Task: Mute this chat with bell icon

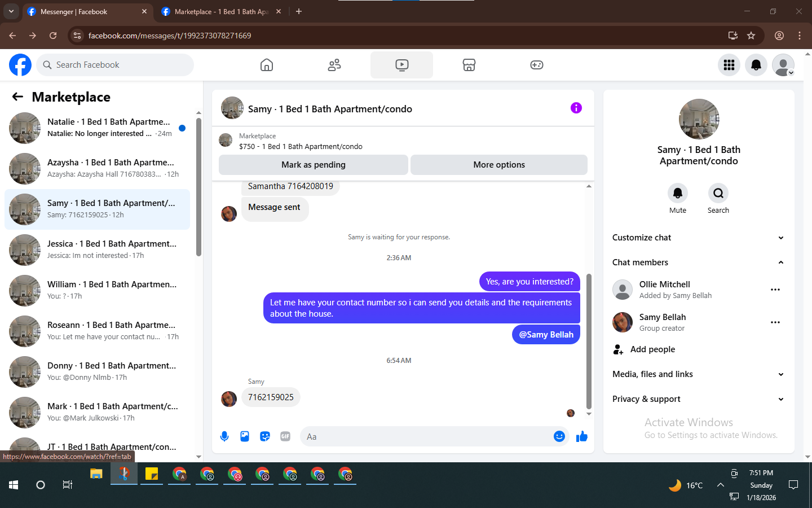Action: [x=678, y=193]
